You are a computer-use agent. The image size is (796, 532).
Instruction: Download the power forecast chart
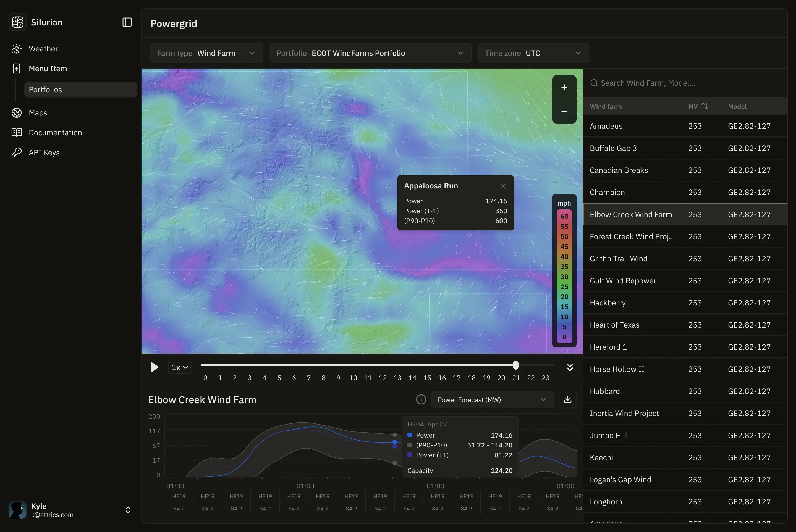(x=567, y=400)
